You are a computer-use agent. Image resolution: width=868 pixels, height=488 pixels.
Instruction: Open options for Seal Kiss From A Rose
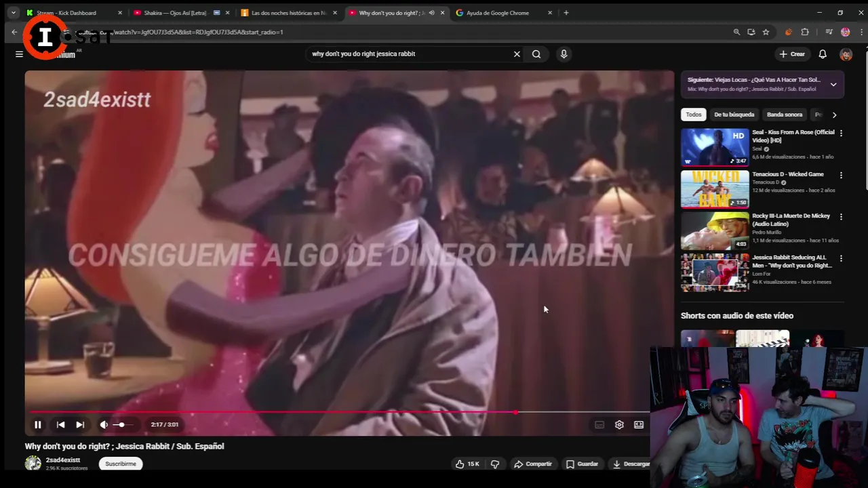841,134
